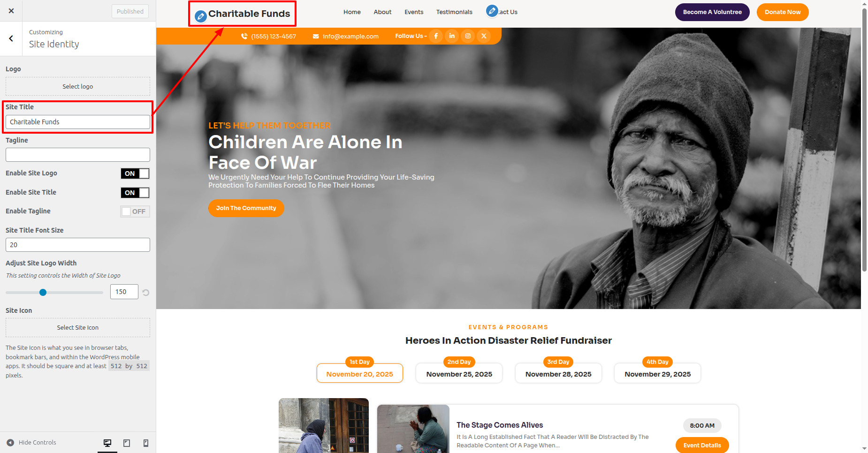Open the Facebook social icon

click(436, 36)
